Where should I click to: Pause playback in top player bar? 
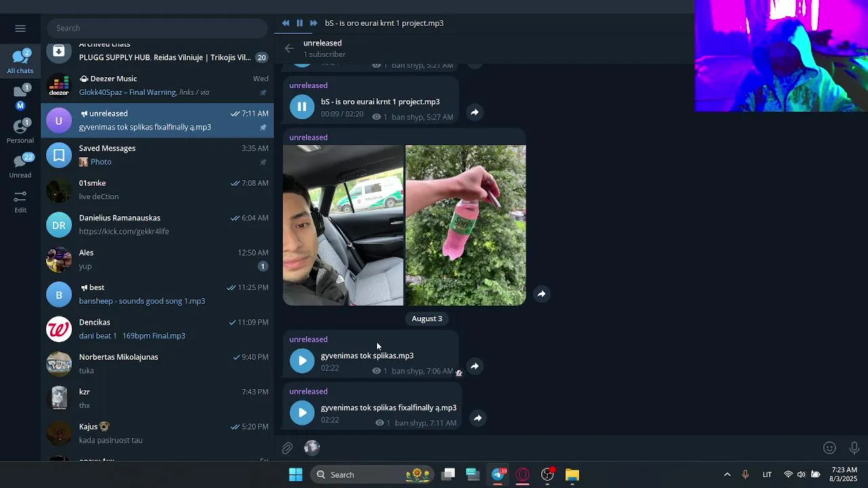pyautogui.click(x=300, y=23)
